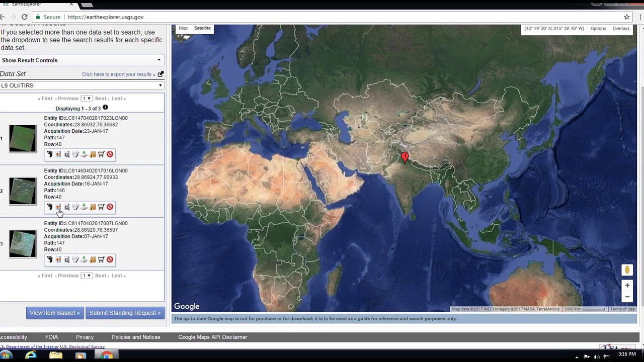This screenshot has height=362, width=644.
Task: Open the map Options menu
Action: coord(598,29)
